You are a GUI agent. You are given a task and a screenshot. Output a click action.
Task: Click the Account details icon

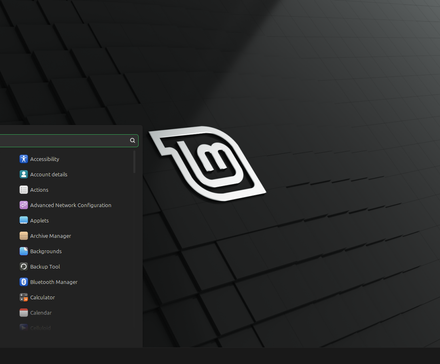[24, 174]
